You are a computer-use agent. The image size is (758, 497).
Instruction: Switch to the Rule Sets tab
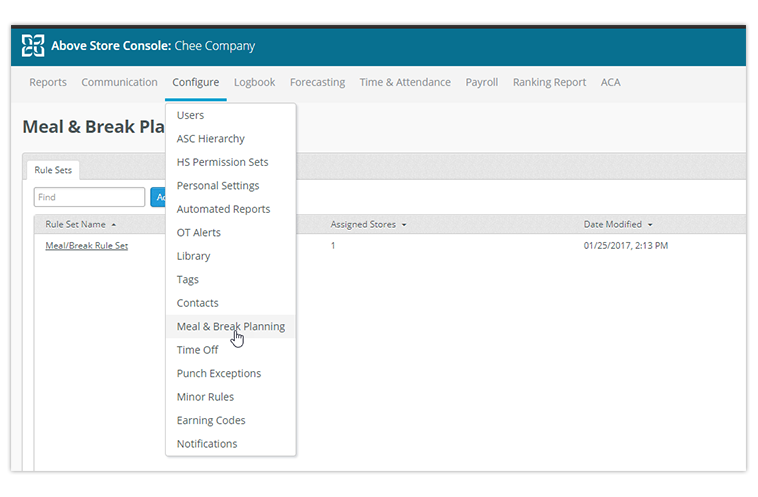click(52, 170)
